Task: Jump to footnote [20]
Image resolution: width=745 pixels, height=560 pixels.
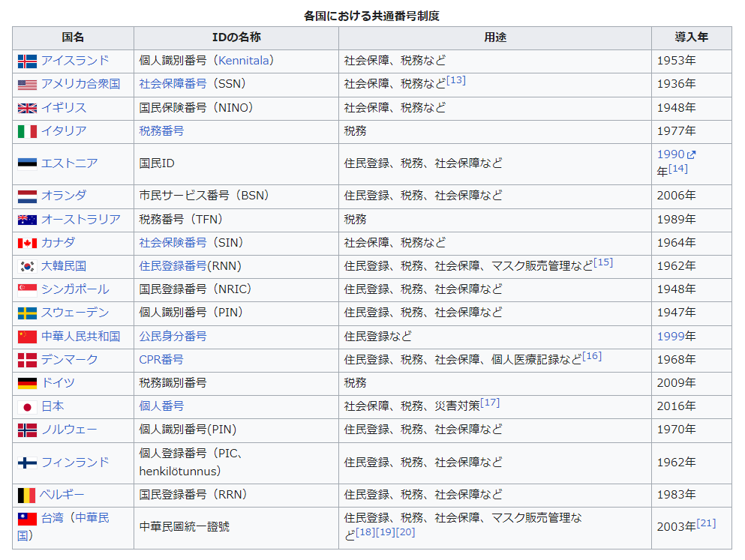Action: [405, 532]
